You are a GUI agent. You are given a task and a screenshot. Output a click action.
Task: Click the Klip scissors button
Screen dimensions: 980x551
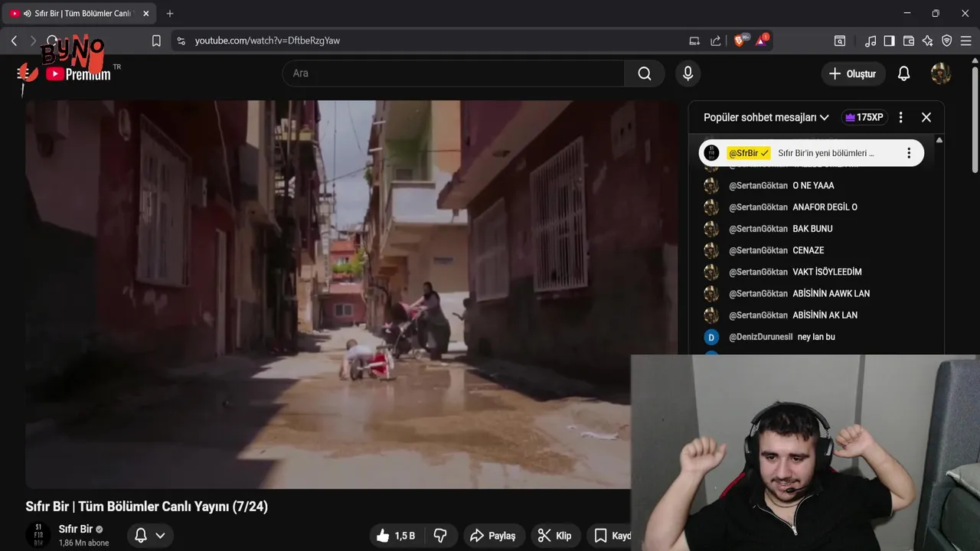(x=554, y=536)
